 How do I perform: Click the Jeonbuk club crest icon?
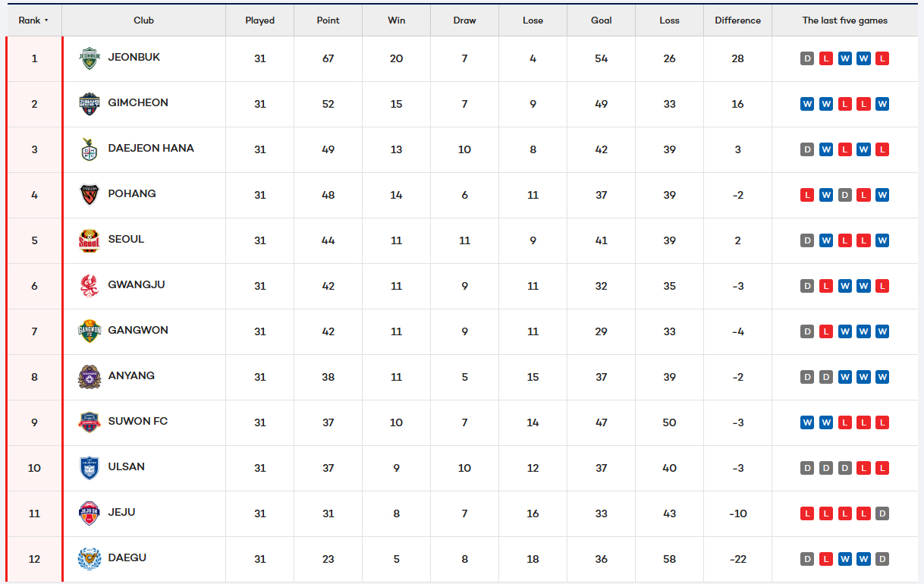click(x=90, y=58)
